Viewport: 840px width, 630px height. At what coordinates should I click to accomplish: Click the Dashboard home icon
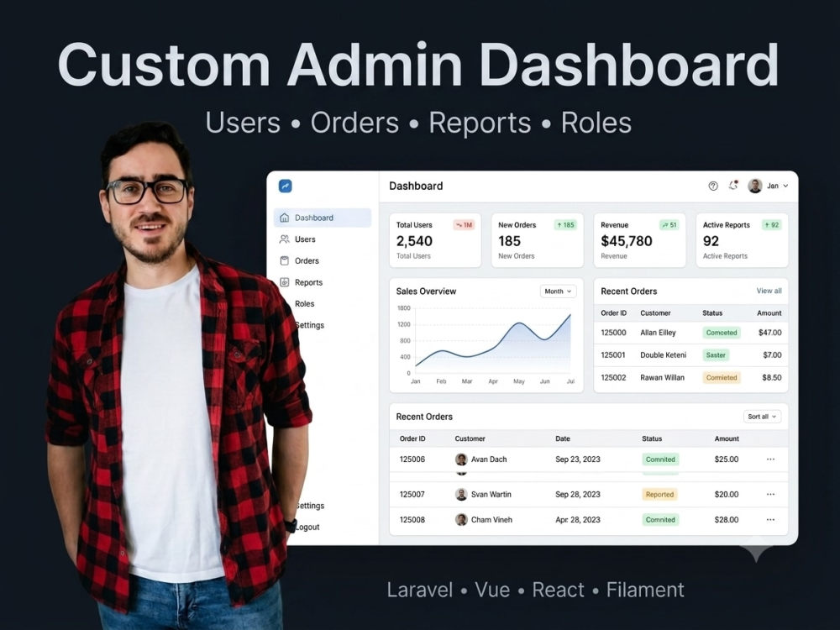285,218
